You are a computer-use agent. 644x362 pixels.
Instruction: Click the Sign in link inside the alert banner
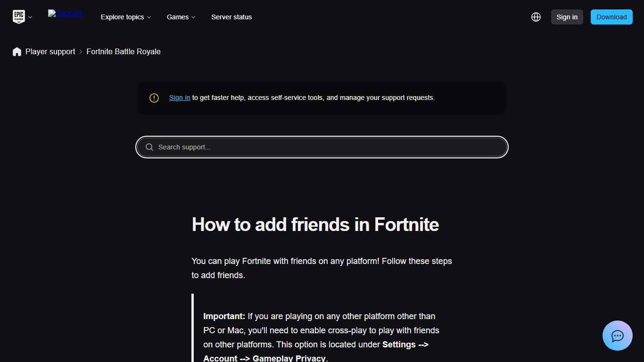coord(179,98)
